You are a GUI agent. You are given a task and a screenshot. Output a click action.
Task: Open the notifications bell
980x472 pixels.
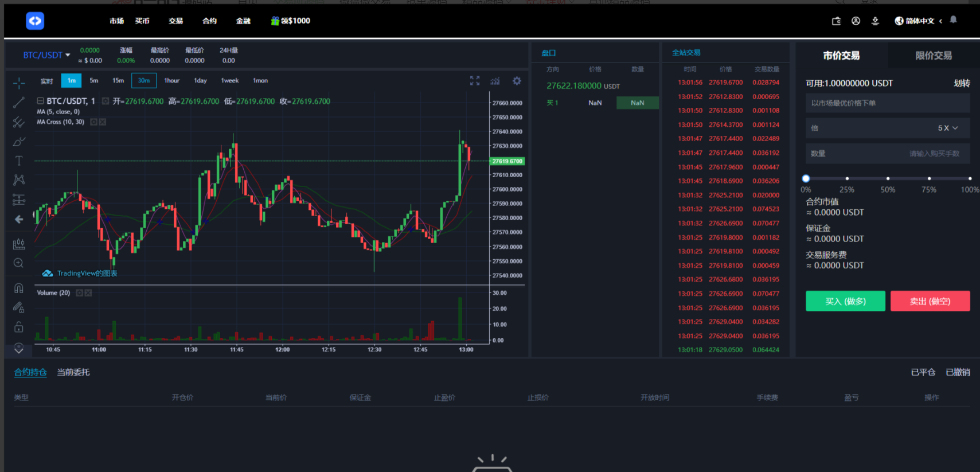pyautogui.click(x=953, y=20)
